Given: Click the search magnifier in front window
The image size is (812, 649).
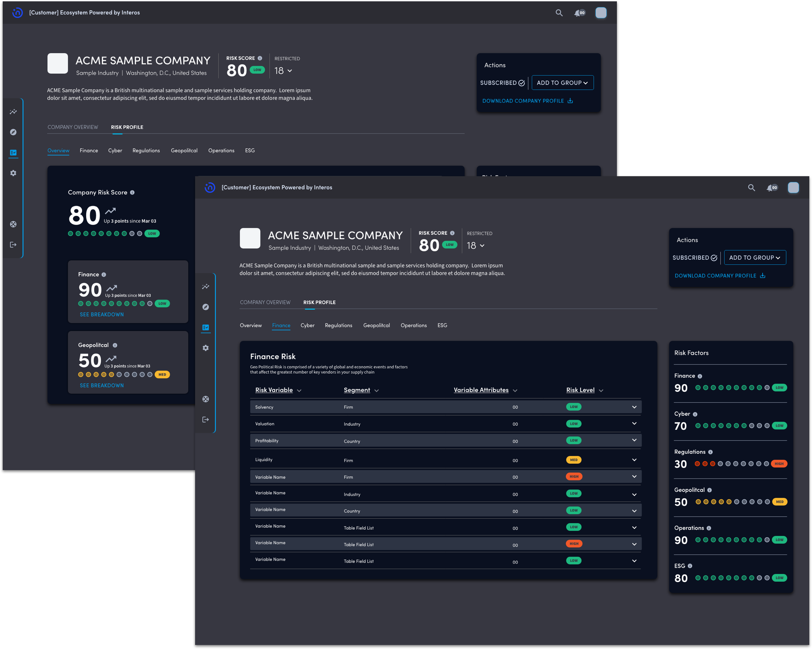Looking at the screenshot, I should (751, 188).
